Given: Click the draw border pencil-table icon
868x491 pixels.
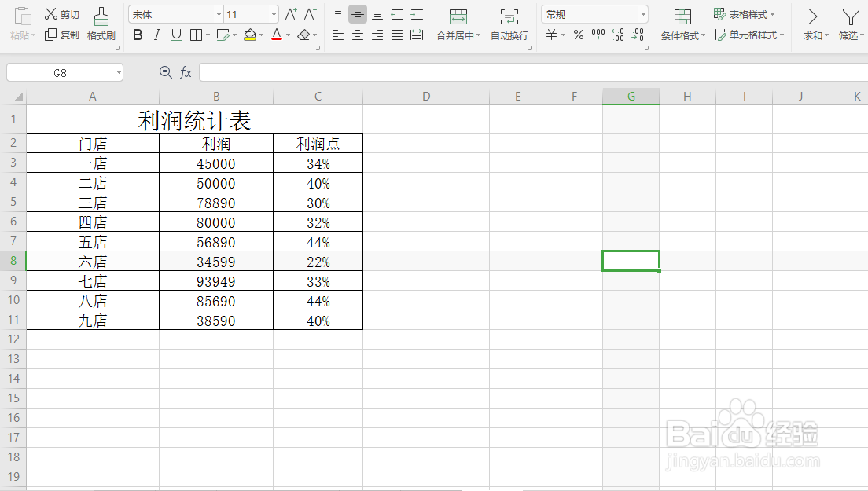Looking at the screenshot, I should click(223, 35).
